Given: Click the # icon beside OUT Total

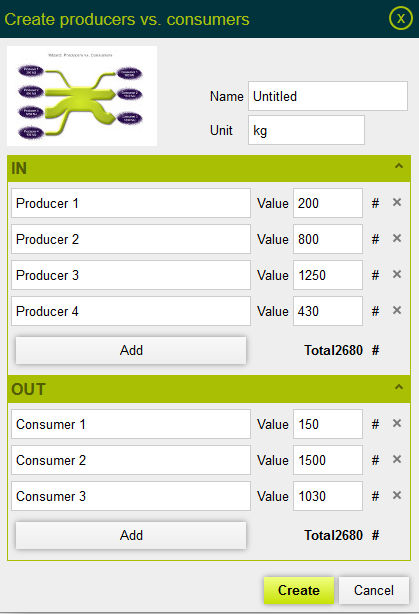Looking at the screenshot, I should tap(375, 535).
